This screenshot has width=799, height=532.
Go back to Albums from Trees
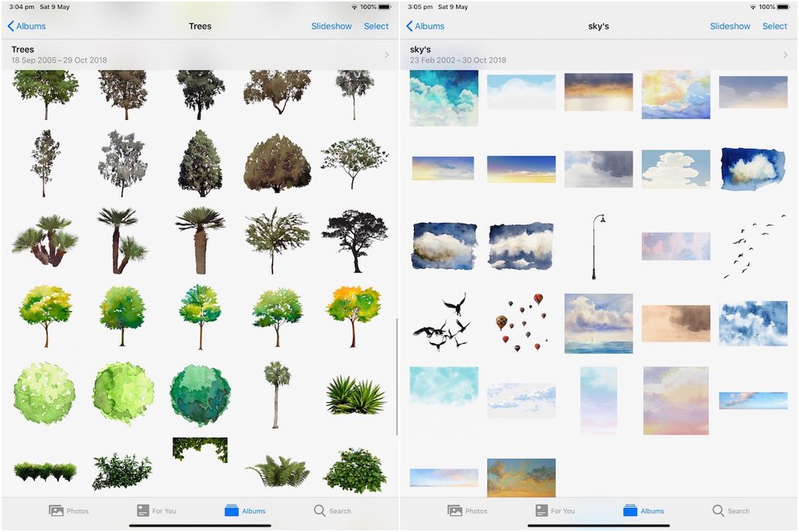[27, 26]
